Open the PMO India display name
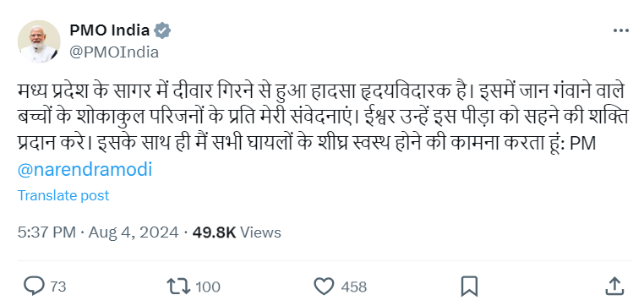The image size is (644, 306). click(x=109, y=30)
